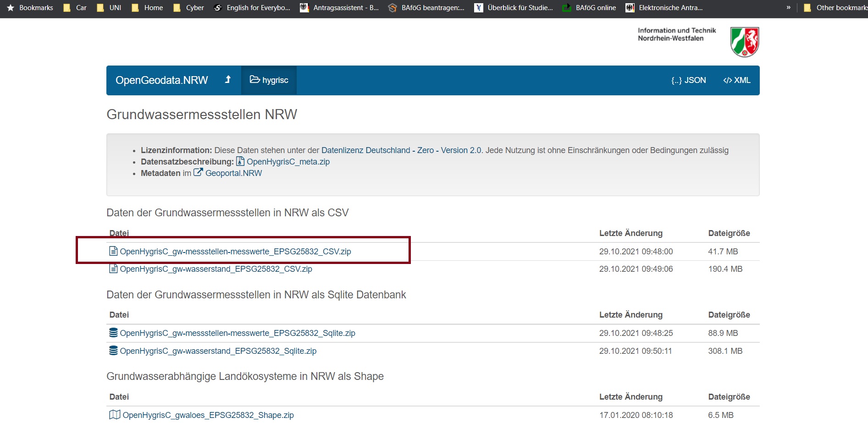Click external-link icon before Geoportal.NRW
This screenshot has width=868, height=423.
(198, 173)
